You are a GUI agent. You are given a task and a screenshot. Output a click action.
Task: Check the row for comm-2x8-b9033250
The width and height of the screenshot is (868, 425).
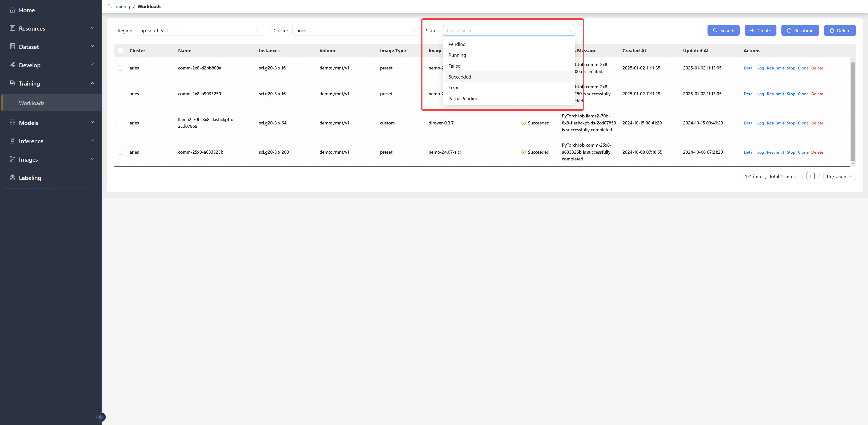[x=120, y=94]
